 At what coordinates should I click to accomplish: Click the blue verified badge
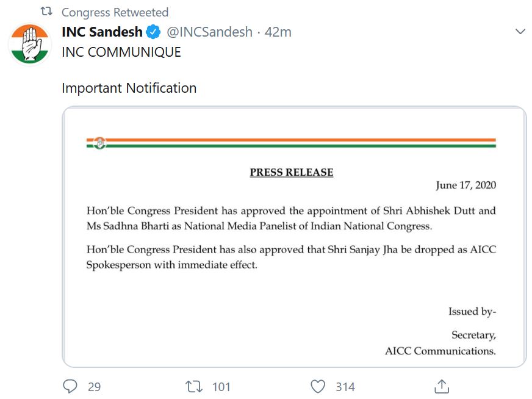pyautogui.click(x=153, y=32)
